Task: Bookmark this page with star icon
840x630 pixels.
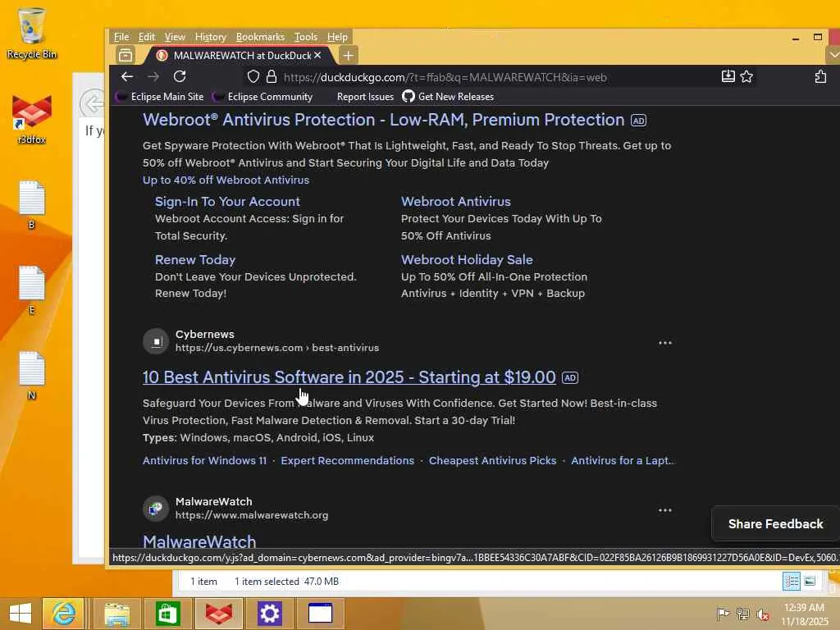Action: tap(746, 76)
